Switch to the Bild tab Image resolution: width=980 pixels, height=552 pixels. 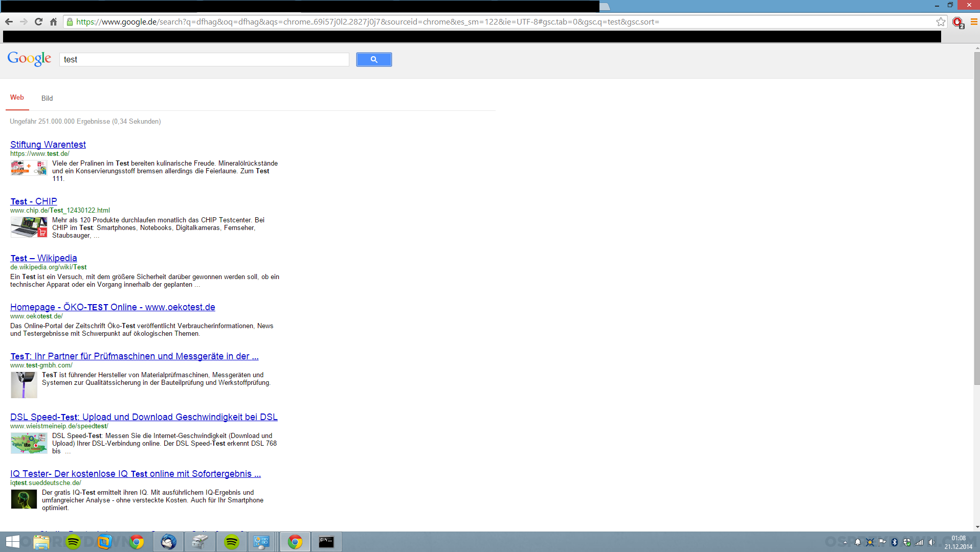coord(47,98)
